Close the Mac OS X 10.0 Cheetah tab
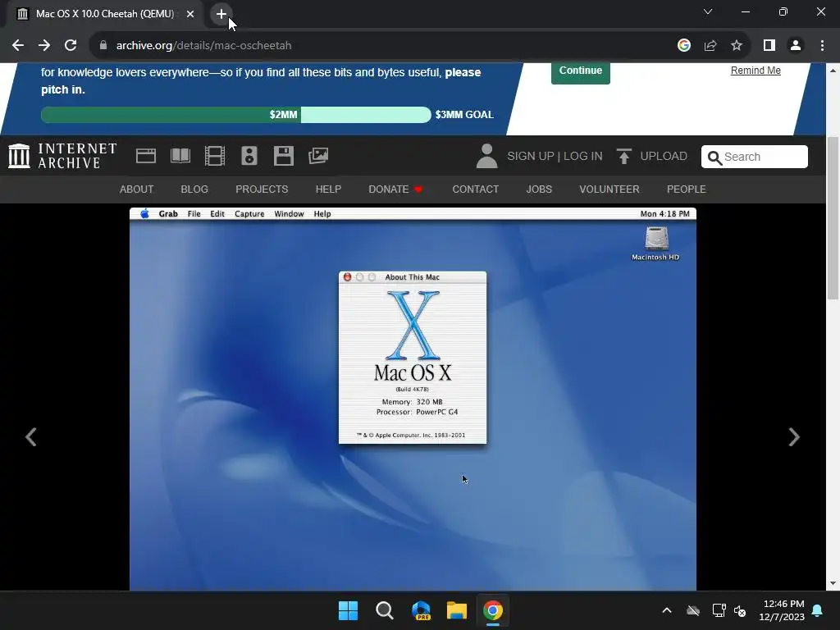This screenshot has width=840, height=630. (190, 14)
